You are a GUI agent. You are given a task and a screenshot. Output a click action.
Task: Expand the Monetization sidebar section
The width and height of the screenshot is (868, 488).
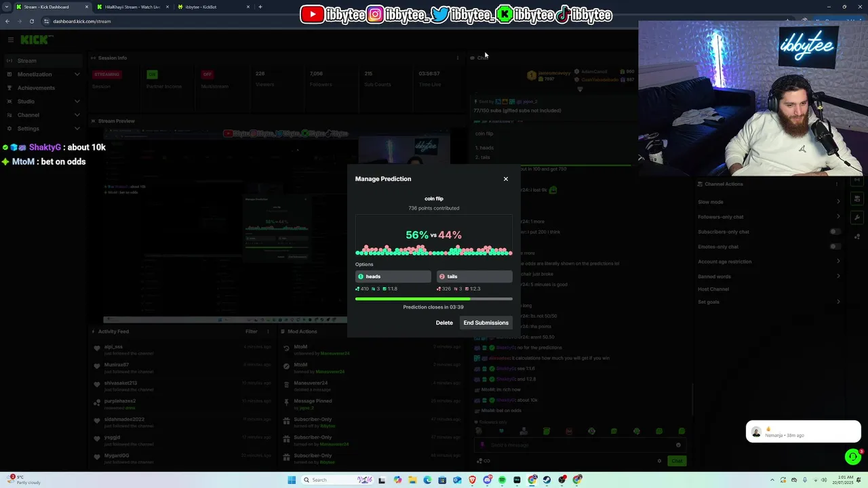point(42,75)
